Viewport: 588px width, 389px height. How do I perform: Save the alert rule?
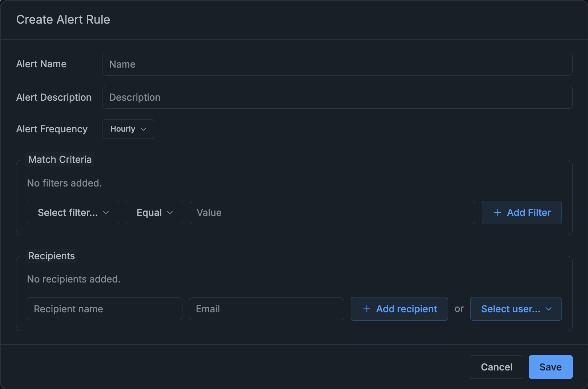(x=551, y=367)
